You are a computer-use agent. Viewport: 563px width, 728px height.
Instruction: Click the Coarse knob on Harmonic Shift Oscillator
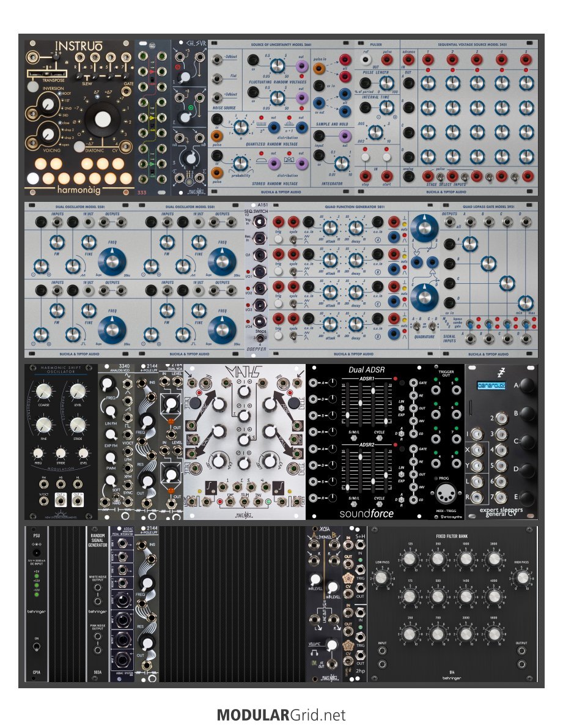[x=43, y=392]
